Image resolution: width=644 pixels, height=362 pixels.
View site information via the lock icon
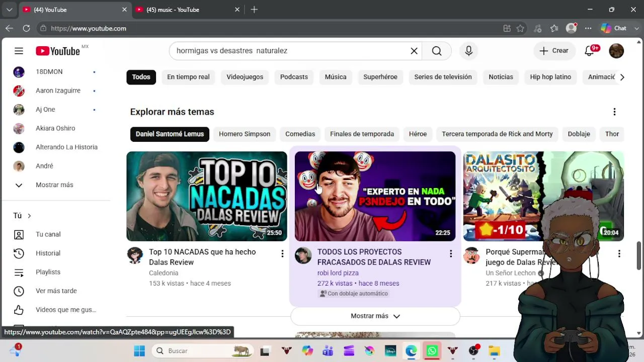pos(43,29)
